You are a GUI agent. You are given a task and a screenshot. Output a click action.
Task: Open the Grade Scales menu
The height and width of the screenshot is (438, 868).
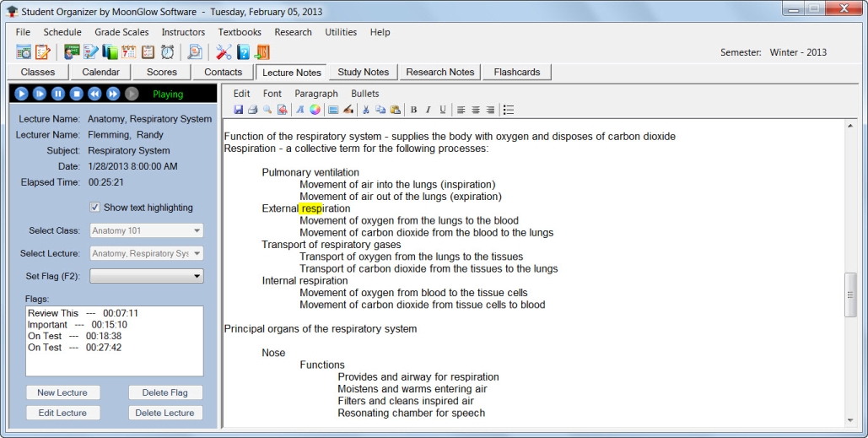[121, 32]
